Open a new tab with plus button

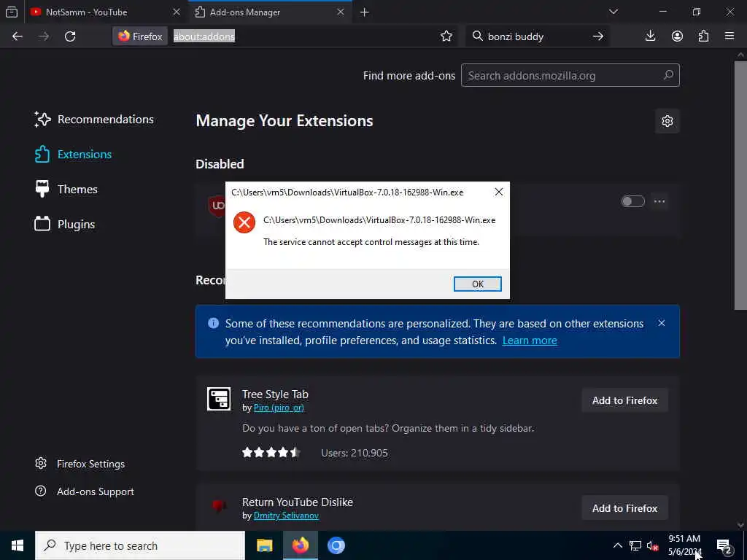coord(365,12)
